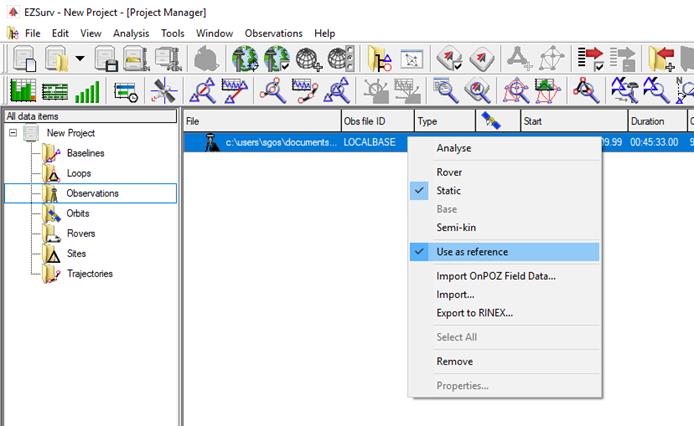Choose Export to RINEX...
694x426 pixels.
click(x=505, y=313)
